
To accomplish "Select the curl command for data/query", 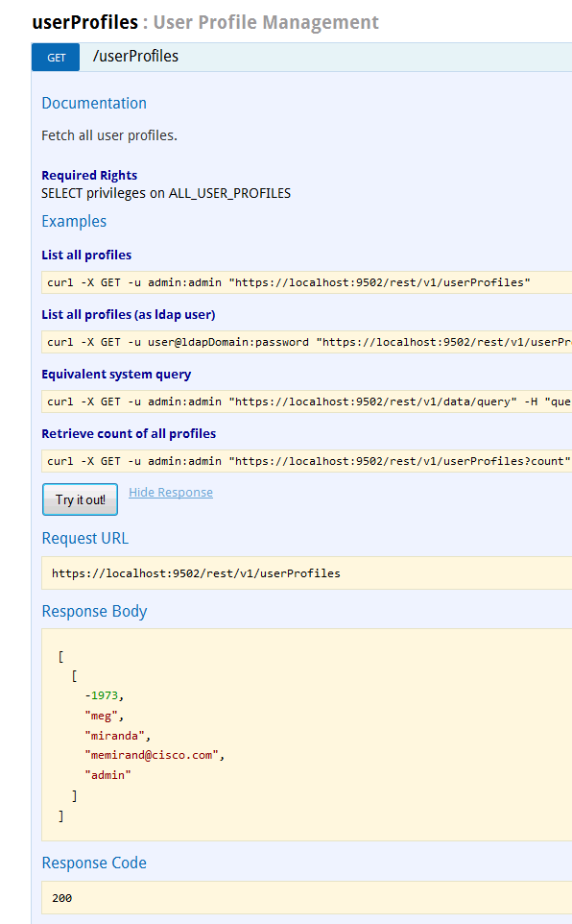I will click(x=309, y=401).
